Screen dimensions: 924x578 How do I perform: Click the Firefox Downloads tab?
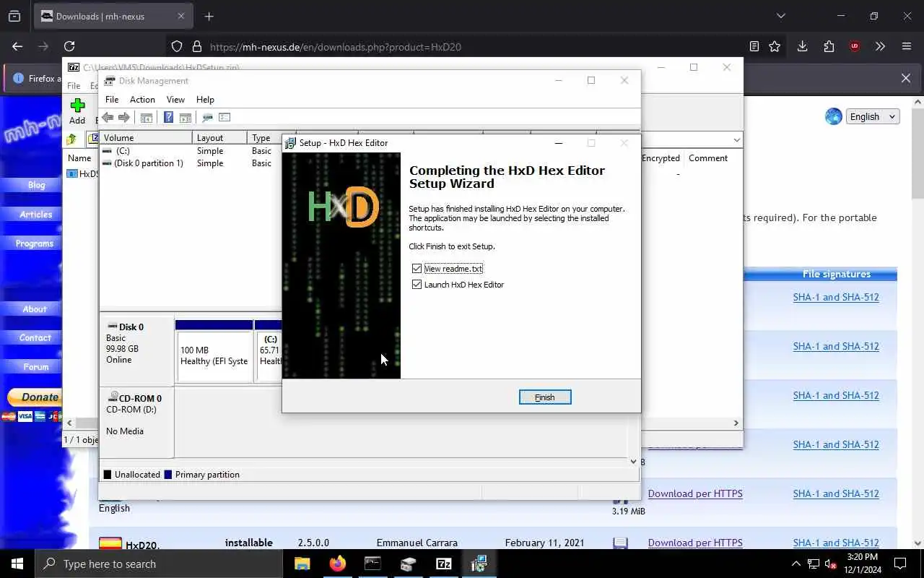(x=112, y=16)
